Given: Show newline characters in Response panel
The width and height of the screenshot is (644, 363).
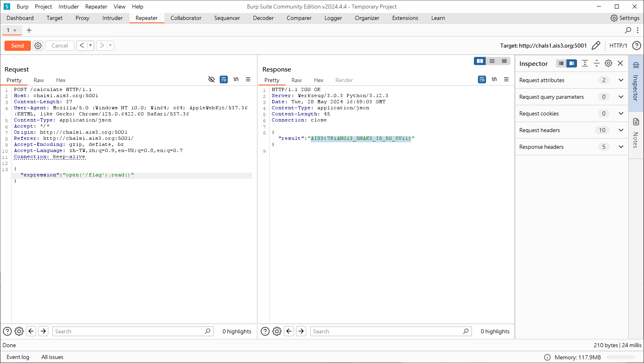Looking at the screenshot, I should [494, 79].
